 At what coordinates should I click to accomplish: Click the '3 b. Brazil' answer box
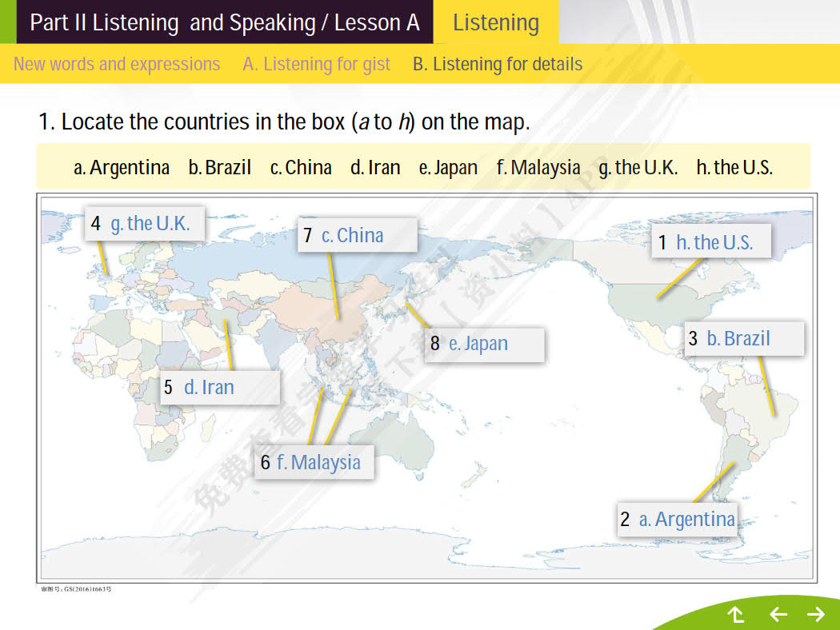744,338
